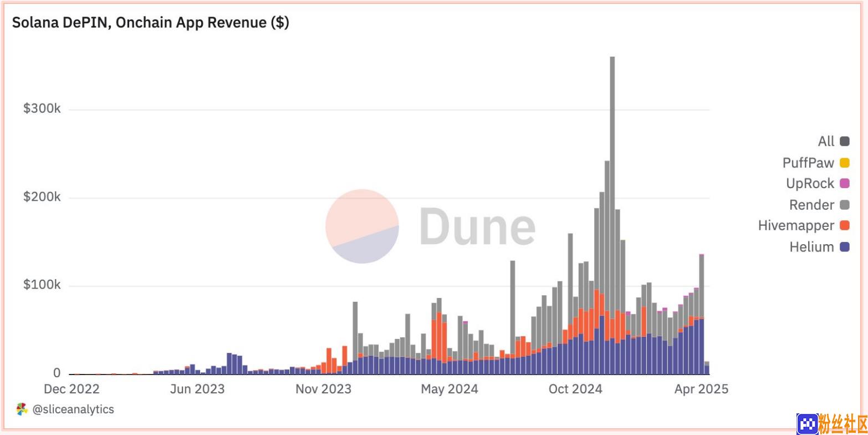Click the gray Render color swatch
This screenshot has width=868, height=435.
pyautogui.click(x=845, y=205)
